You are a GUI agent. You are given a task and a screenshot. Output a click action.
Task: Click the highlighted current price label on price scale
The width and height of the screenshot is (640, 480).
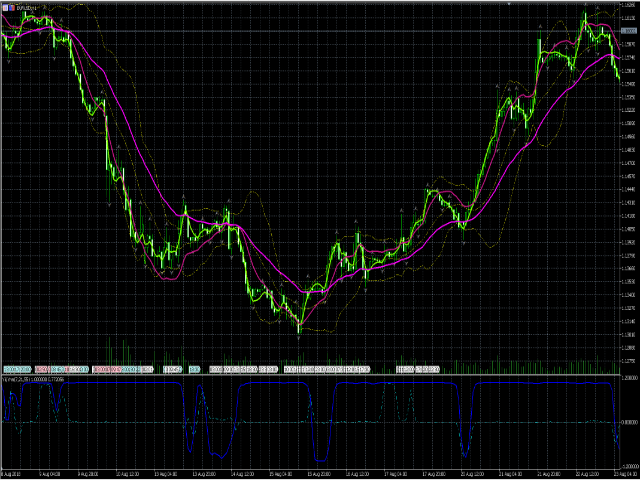coord(629,32)
